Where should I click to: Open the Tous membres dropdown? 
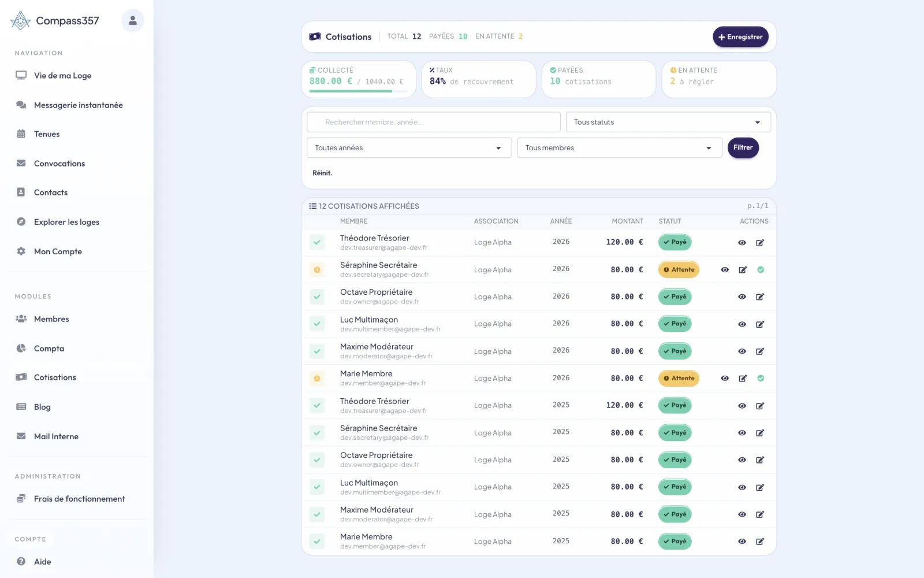point(620,148)
